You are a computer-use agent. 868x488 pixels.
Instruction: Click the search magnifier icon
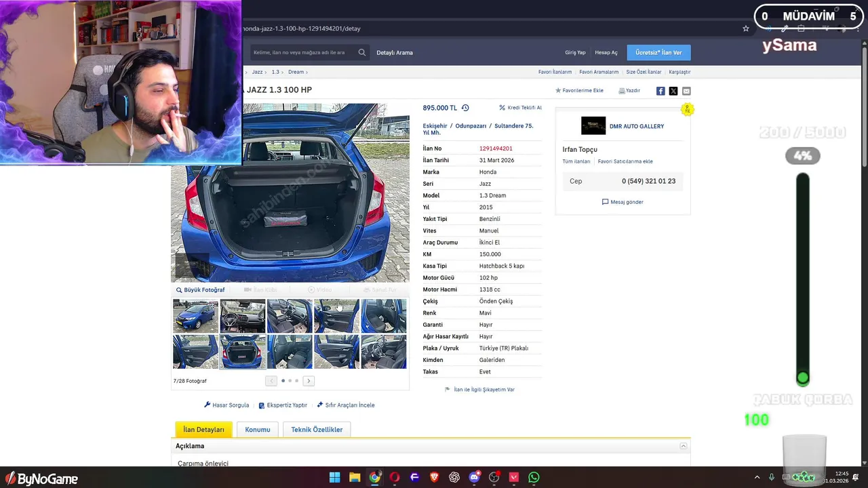tap(362, 52)
